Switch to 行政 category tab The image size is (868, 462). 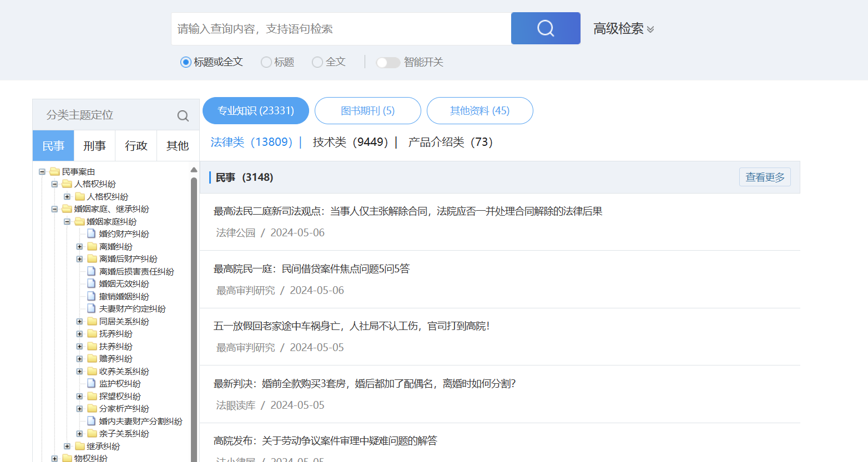click(136, 146)
